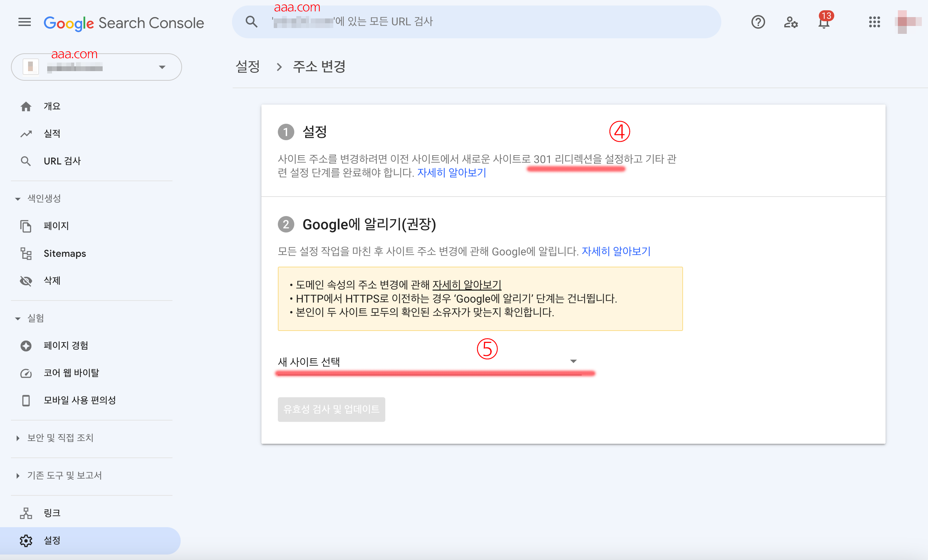Viewport: 928px width, 560px height.
Task: Open 링크 (links) report
Action: pos(52,512)
